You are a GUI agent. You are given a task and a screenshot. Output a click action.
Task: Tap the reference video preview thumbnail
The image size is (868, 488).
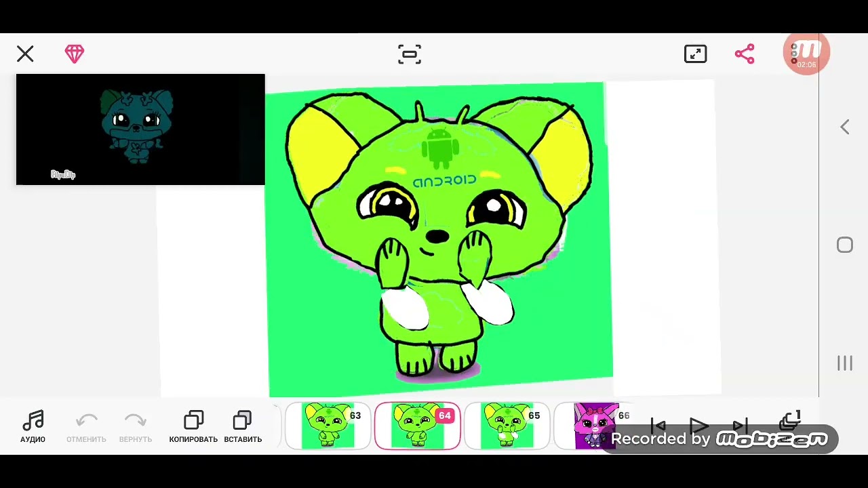pyautogui.click(x=140, y=129)
